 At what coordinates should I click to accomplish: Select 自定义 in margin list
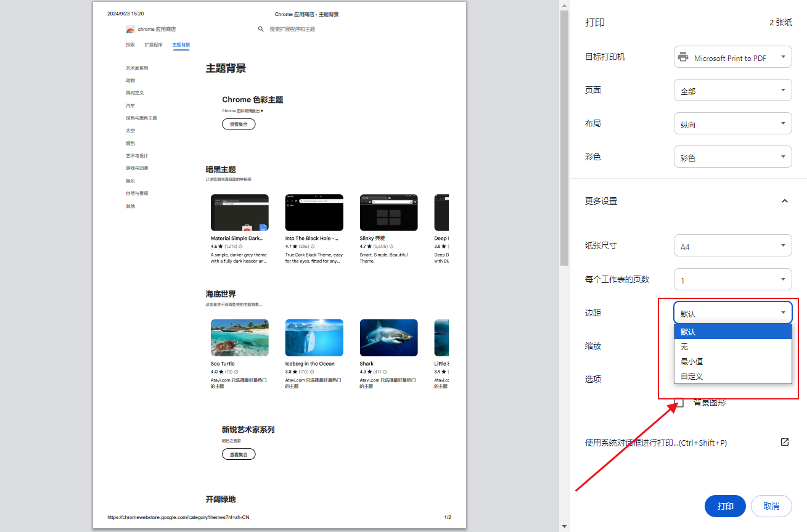click(x=732, y=376)
